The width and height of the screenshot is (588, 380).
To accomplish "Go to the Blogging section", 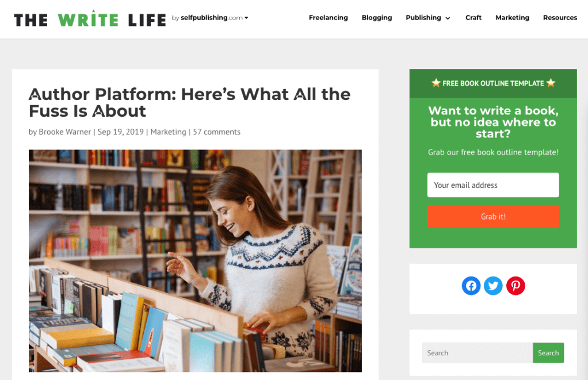I will 376,18.
